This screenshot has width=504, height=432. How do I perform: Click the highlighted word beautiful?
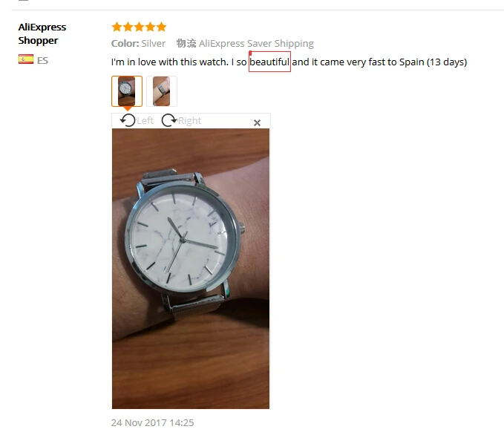tap(269, 62)
